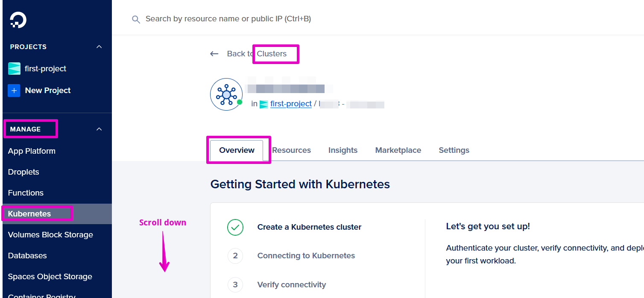Open Droplets in sidebar
Image resolution: width=644 pixels, height=298 pixels.
click(x=23, y=172)
